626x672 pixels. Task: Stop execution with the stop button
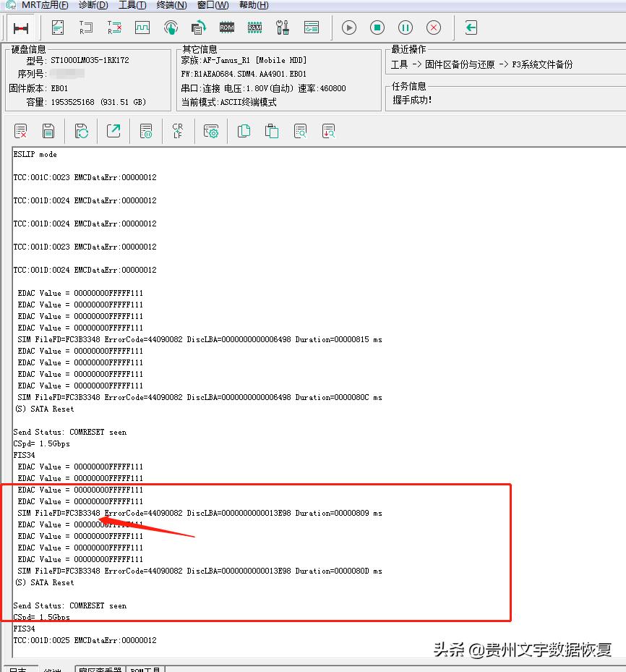point(377,27)
